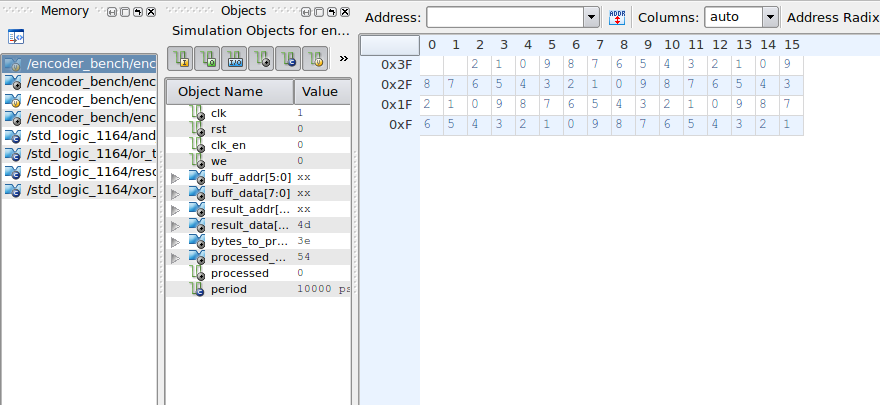Expand the result_data bus
The image size is (880, 405).
point(176,226)
